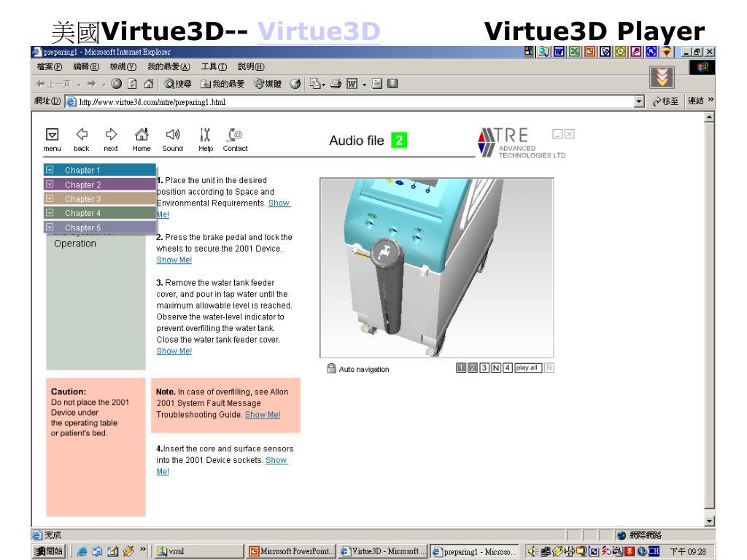
Task: Click the CH language indicator in tray
Action: click(x=654, y=551)
